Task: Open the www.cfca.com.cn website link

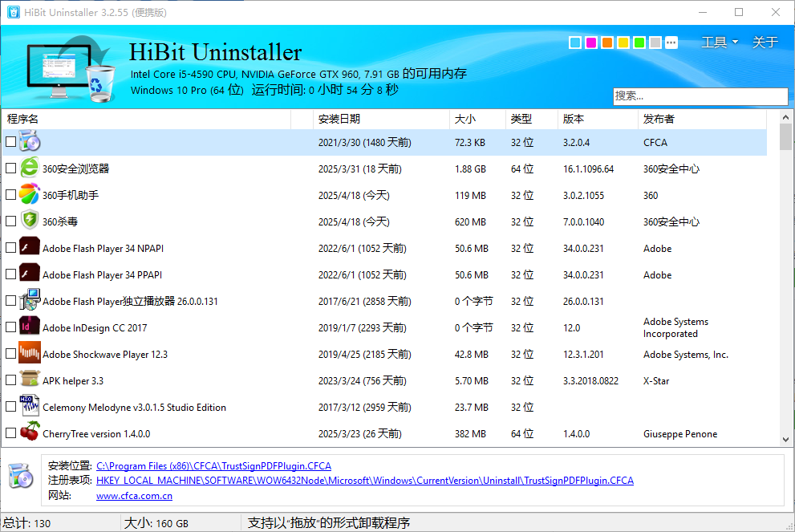Action: 134,495
